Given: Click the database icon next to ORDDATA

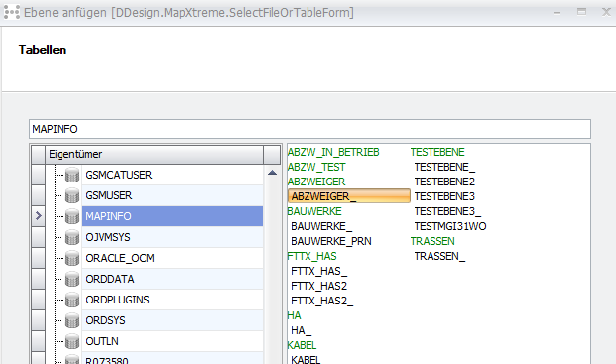Looking at the screenshot, I should coord(72,279).
